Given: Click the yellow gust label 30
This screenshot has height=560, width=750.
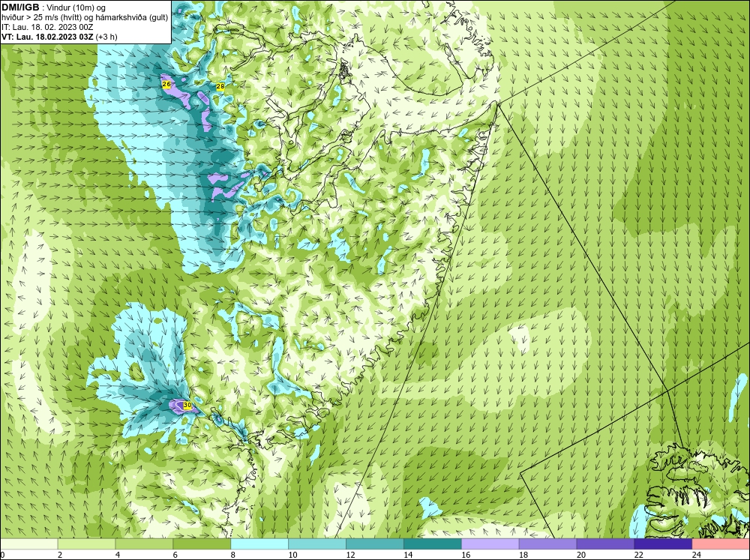Looking at the screenshot, I should pos(187,405).
